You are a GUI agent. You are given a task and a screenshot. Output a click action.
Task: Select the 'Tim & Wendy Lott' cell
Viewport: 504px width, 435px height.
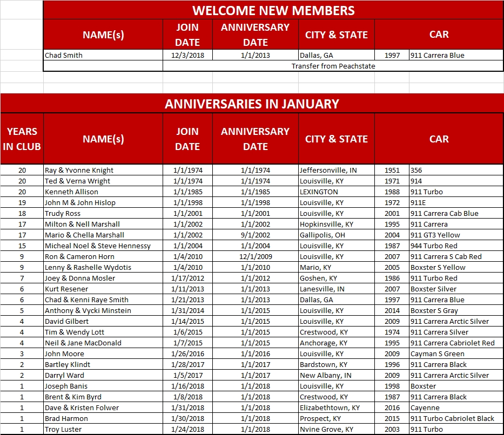pyautogui.click(x=103, y=332)
